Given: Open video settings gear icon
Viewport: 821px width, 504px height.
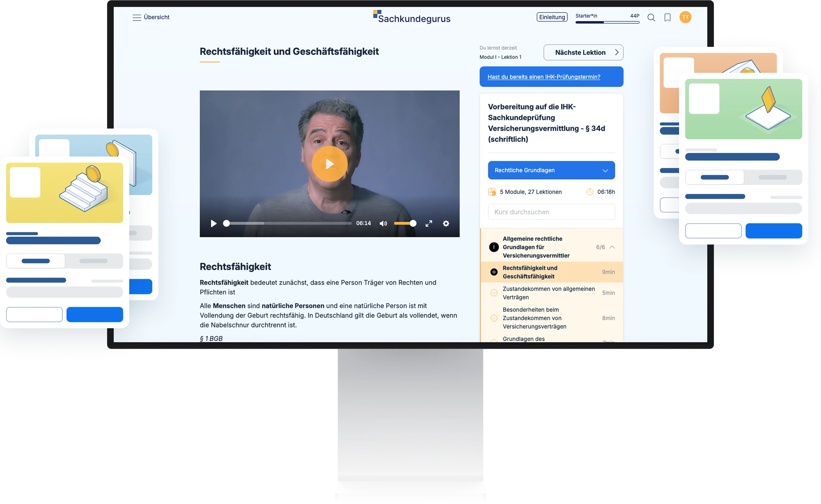Looking at the screenshot, I should tap(446, 223).
